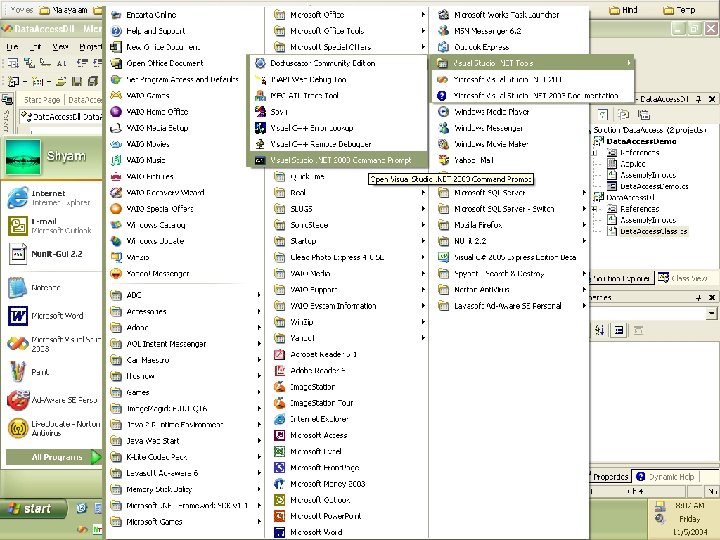Launch Acrobat Reader 5.1
The image size is (720, 540).
(349, 354)
